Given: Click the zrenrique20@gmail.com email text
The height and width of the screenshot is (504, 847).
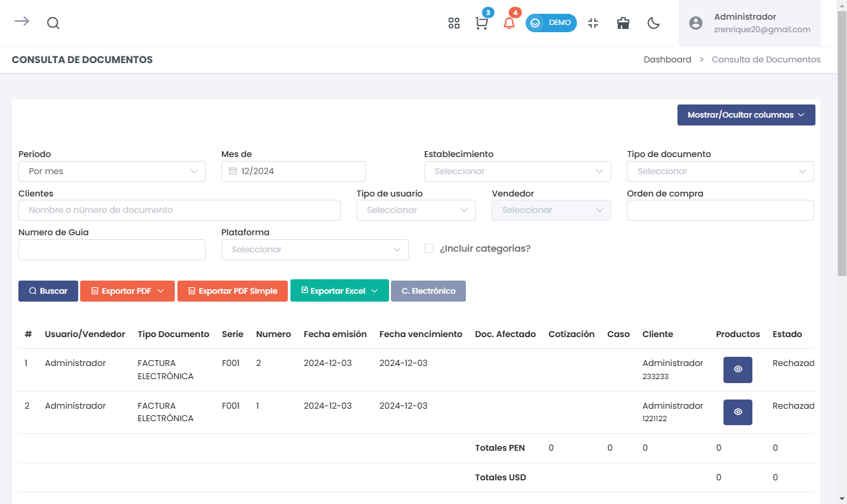Looking at the screenshot, I should point(762,30).
